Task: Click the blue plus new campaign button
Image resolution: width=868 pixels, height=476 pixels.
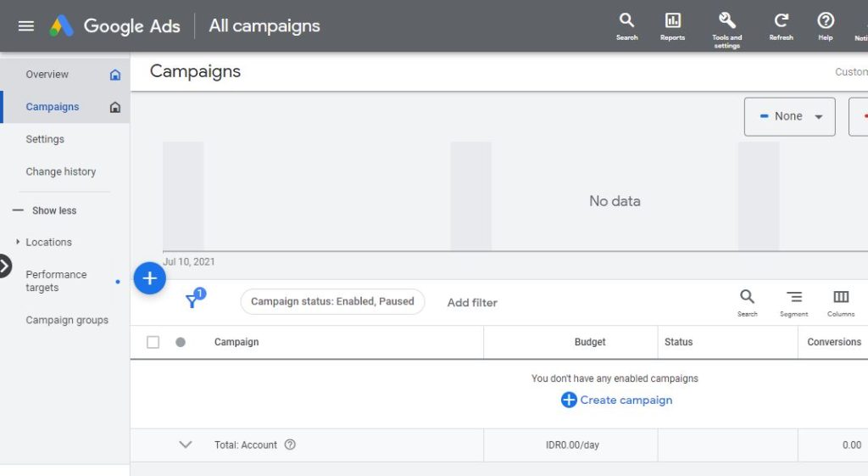Action: [149, 278]
